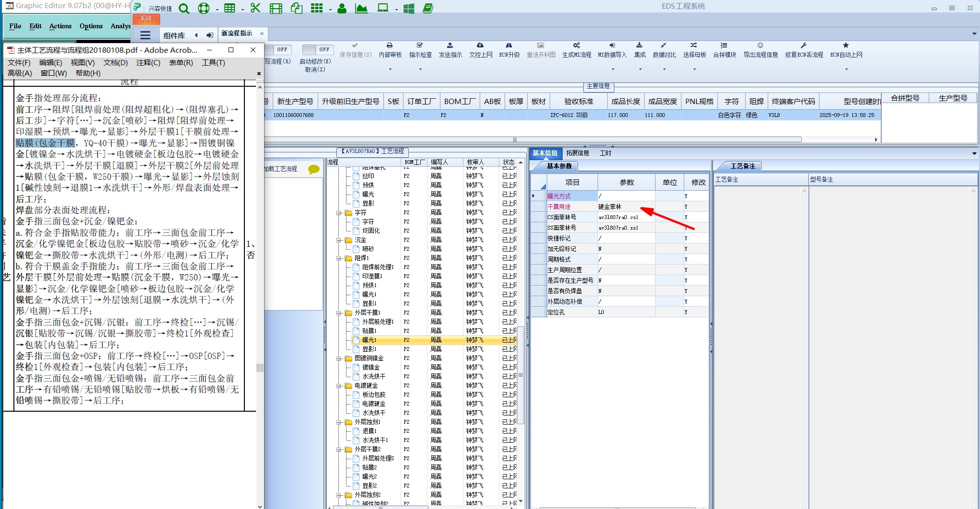Click the 生成MI流程 gears icon

(x=576, y=45)
